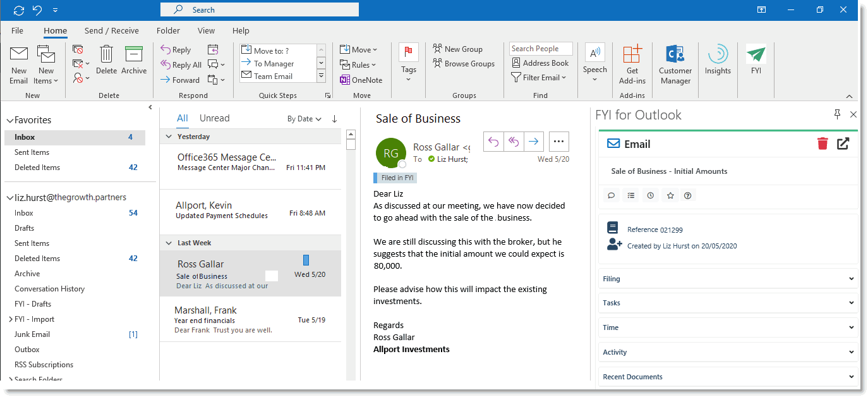Open email in FYI via external link icon

click(843, 144)
